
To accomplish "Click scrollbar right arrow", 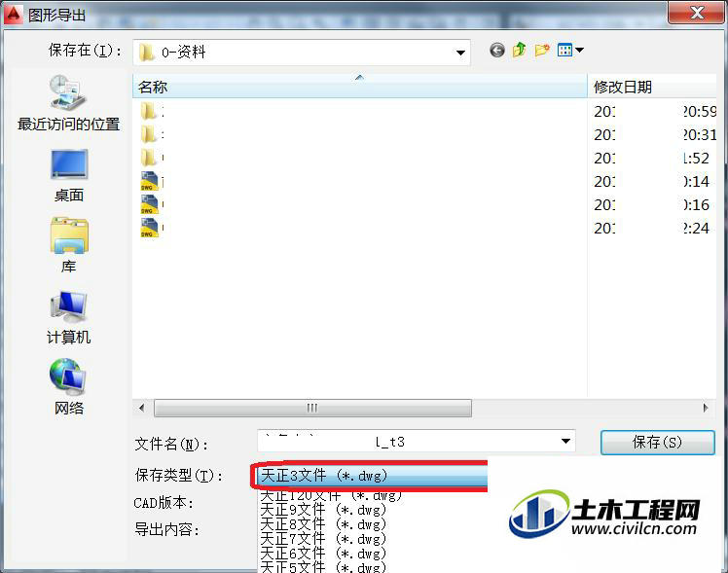I will point(706,409).
